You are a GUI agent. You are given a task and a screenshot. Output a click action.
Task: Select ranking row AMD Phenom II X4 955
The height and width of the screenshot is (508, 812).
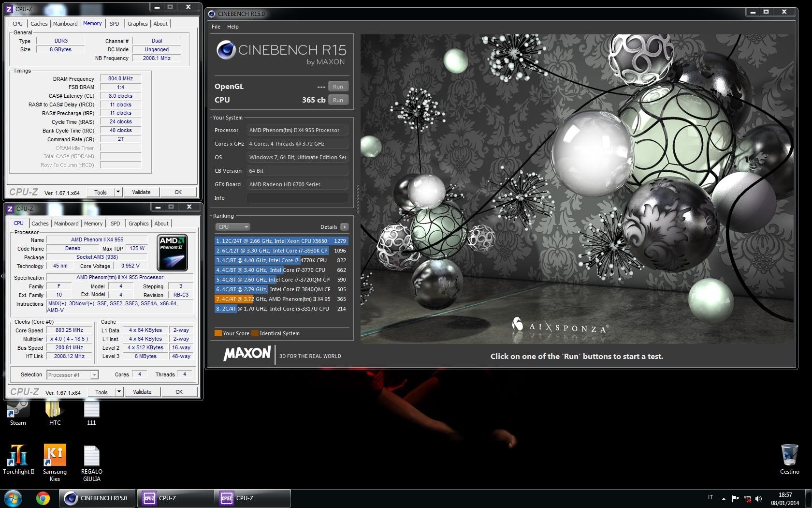[281, 299]
